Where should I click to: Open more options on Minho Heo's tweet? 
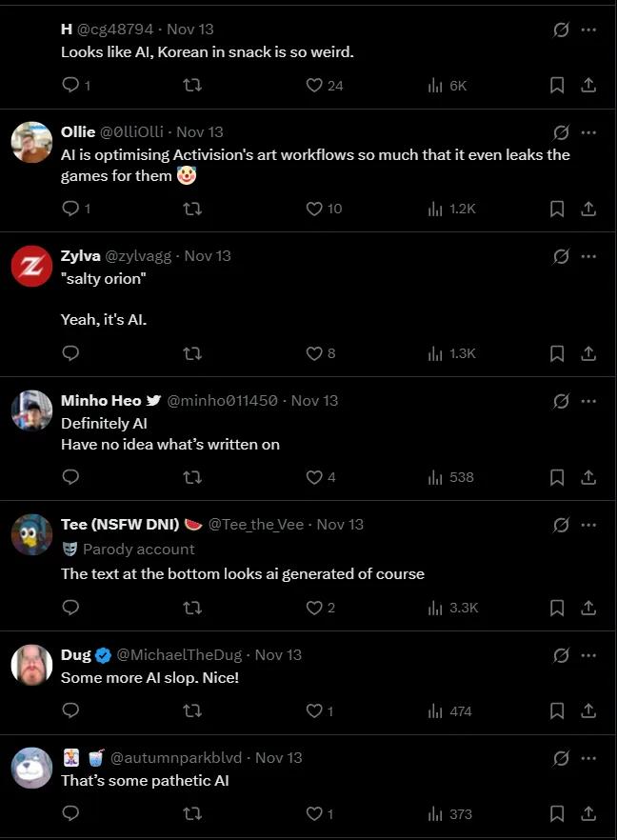[x=588, y=400]
